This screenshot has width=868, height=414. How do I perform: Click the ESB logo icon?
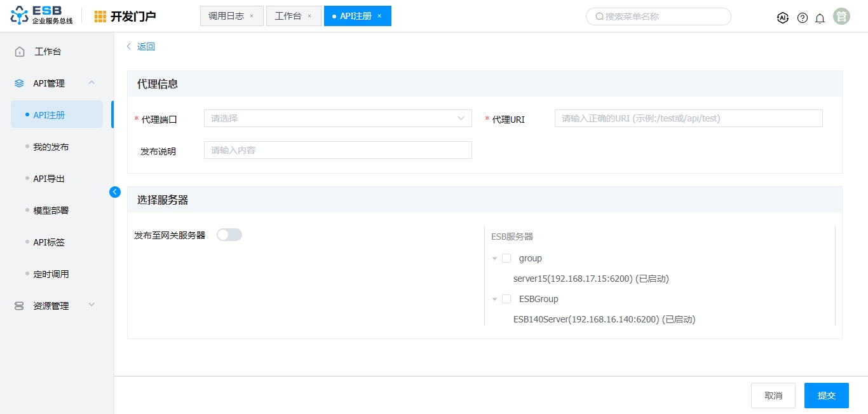pyautogui.click(x=20, y=16)
